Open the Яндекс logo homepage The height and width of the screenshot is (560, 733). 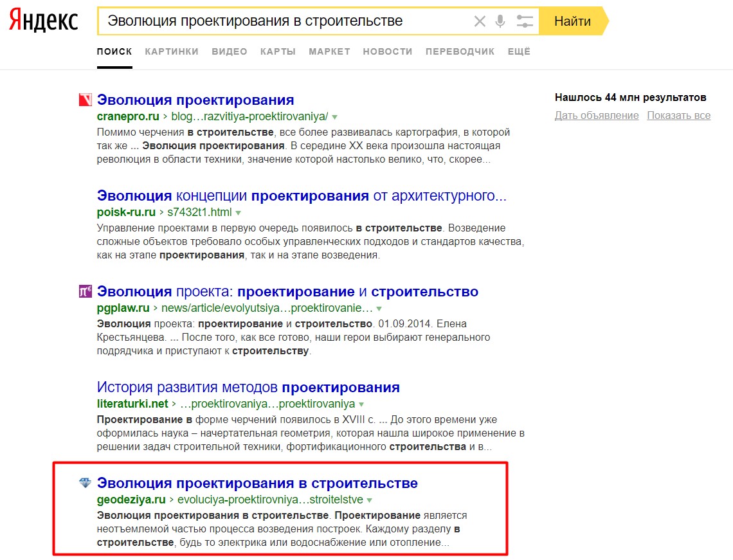point(44,20)
